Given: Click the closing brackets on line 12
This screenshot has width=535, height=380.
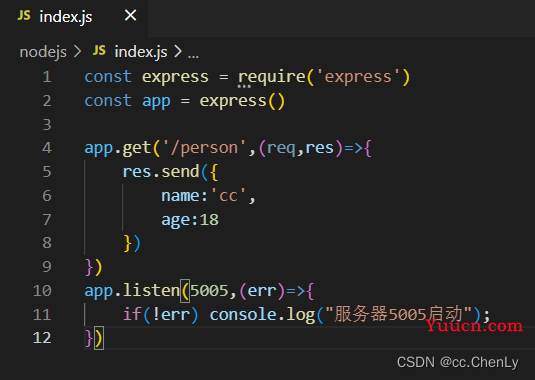Looking at the screenshot, I should tap(94, 338).
